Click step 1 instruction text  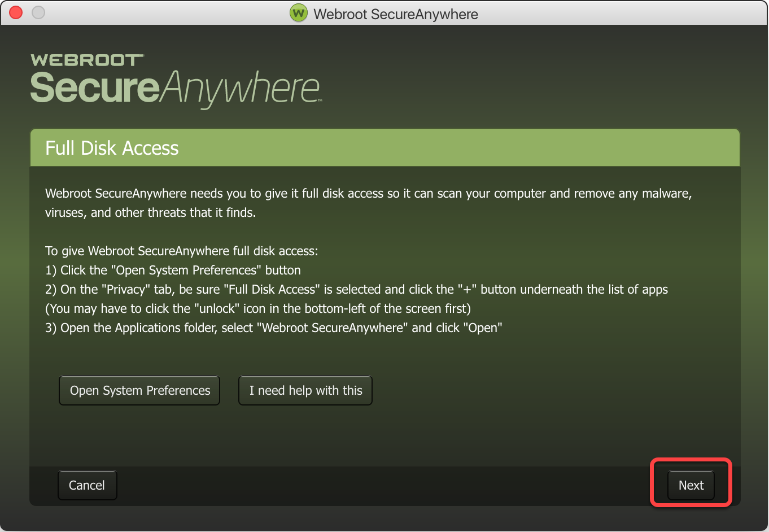173,271
